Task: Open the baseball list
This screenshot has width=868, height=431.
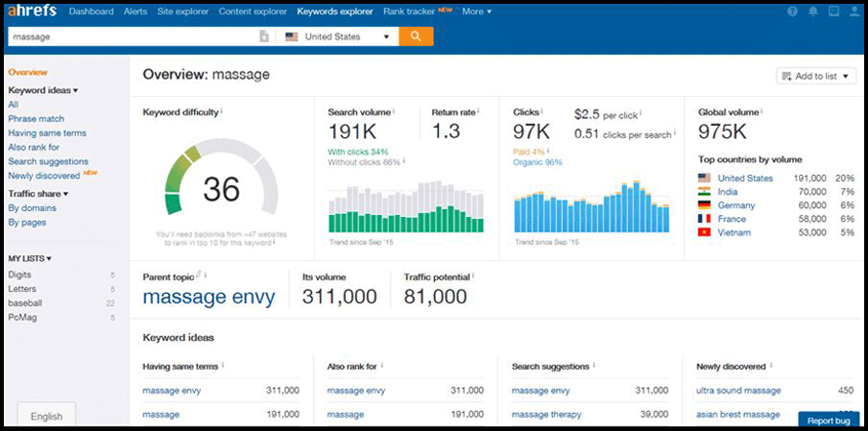Action: coord(25,303)
